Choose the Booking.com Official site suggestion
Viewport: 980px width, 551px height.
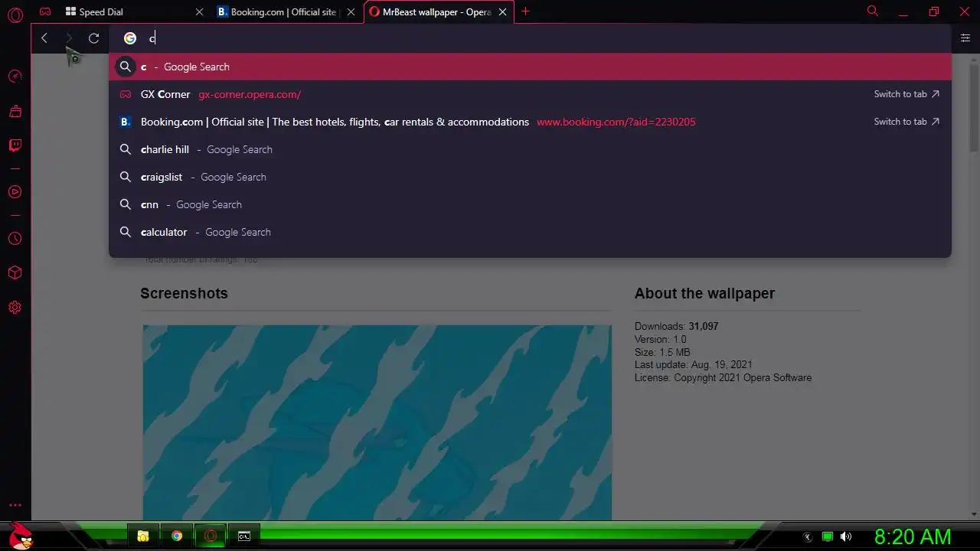click(530, 122)
